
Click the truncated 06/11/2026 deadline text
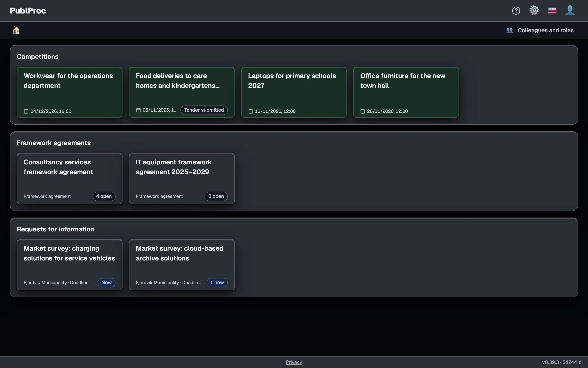click(x=160, y=110)
